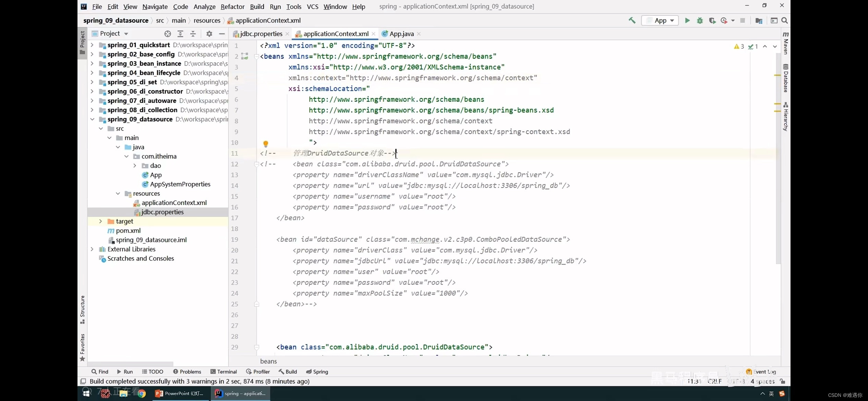868x401 pixels.
Task: Open the Event Log
Action: click(x=761, y=372)
